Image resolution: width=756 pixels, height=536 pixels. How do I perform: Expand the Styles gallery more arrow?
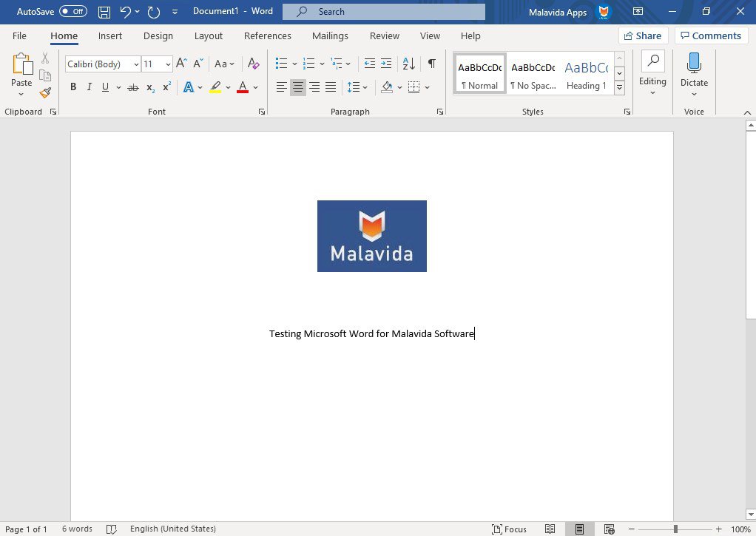point(620,88)
